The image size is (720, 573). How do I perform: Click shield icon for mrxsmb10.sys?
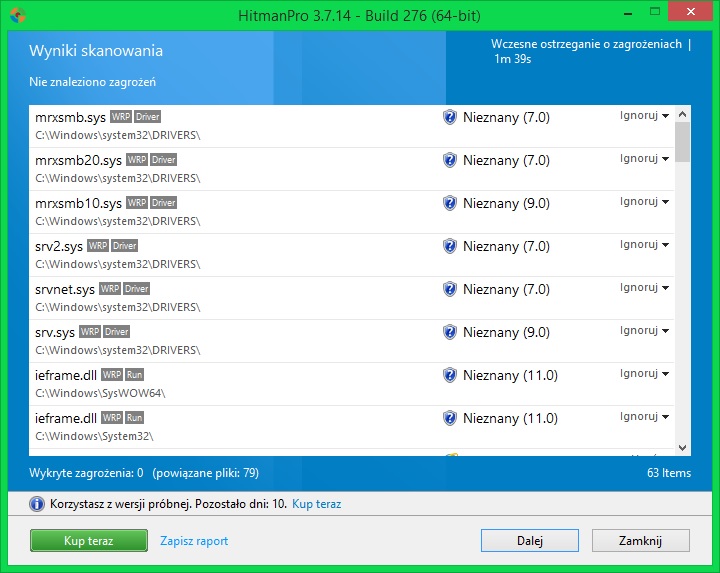pyautogui.click(x=450, y=203)
